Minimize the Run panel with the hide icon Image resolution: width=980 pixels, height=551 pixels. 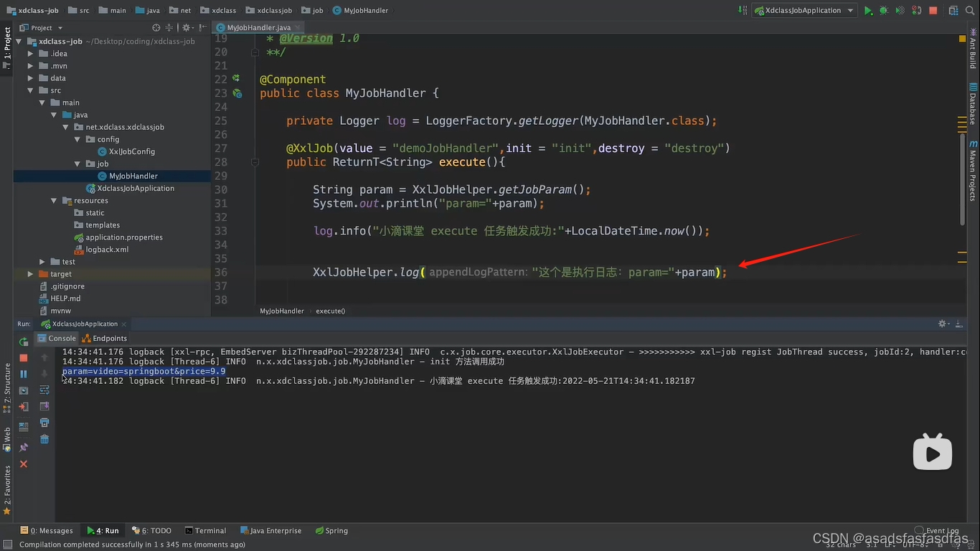(x=958, y=324)
